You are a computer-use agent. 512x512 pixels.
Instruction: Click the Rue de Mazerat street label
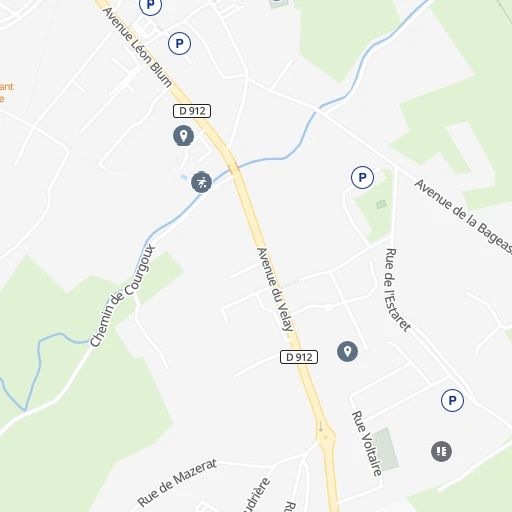coord(177,482)
